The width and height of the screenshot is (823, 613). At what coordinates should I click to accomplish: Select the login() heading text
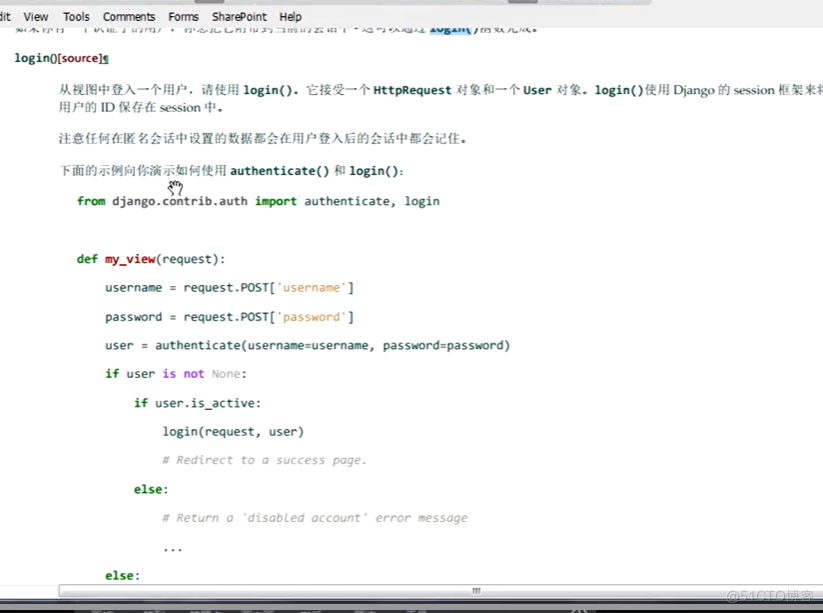click(x=35, y=58)
